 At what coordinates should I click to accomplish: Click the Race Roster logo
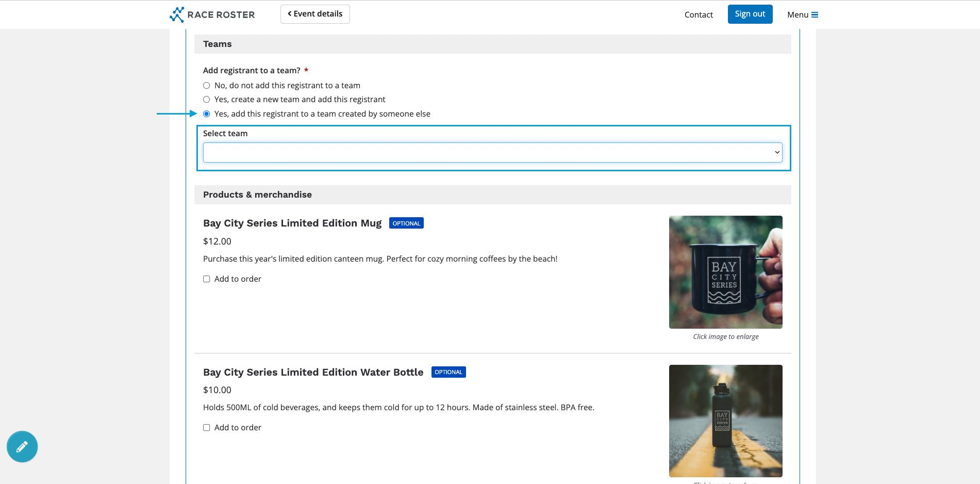click(212, 14)
